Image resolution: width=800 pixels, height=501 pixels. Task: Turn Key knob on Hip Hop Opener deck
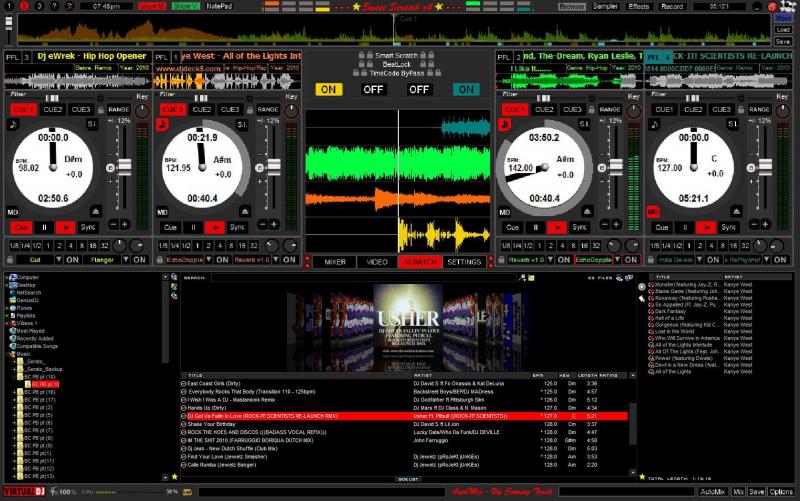[142, 110]
